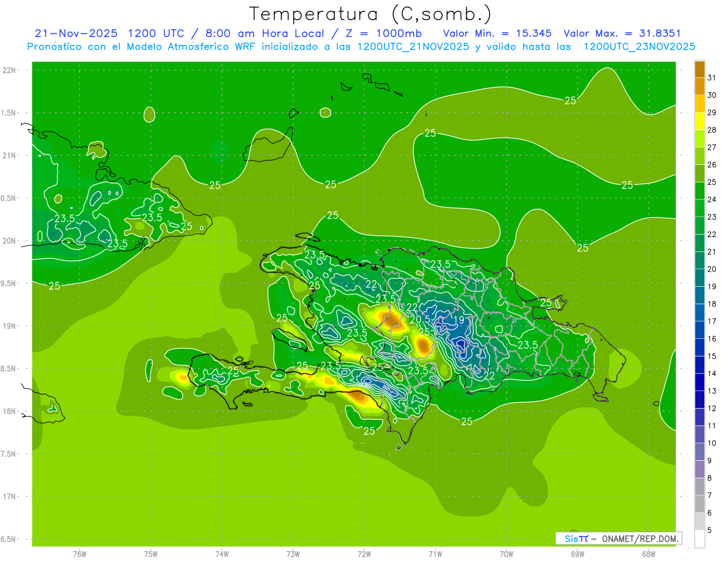Click the "71W" longitude axis label

(x=435, y=554)
